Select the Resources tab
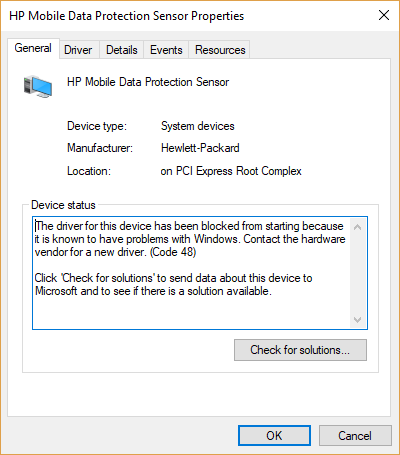Screen dimensions: 400x455 tap(220, 50)
